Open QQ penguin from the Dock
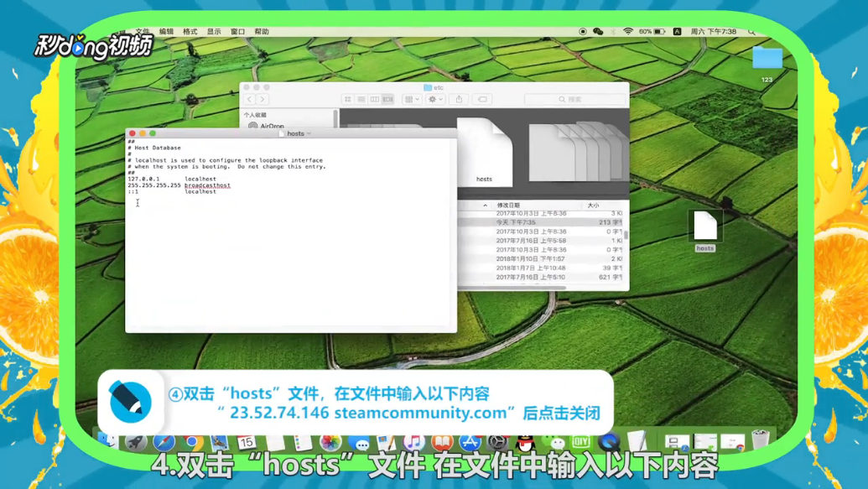The height and width of the screenshot is (489, 868). coord(525,442)
